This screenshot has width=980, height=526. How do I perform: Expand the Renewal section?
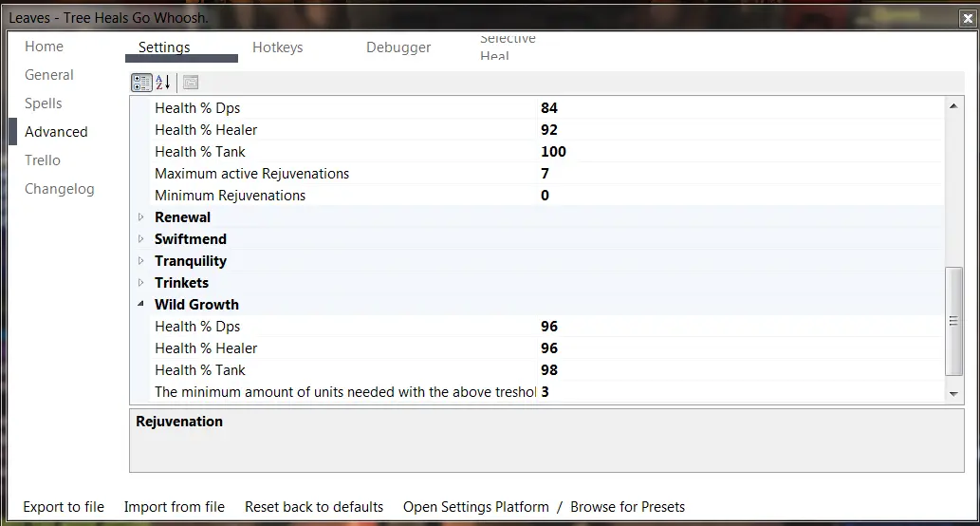pos(141,217)
